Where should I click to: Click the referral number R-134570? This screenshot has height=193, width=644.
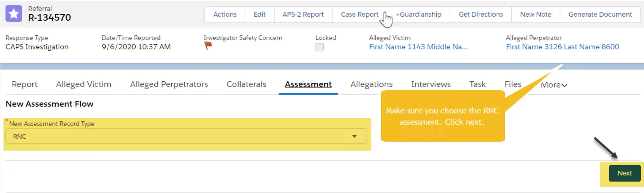coord(49,18)
